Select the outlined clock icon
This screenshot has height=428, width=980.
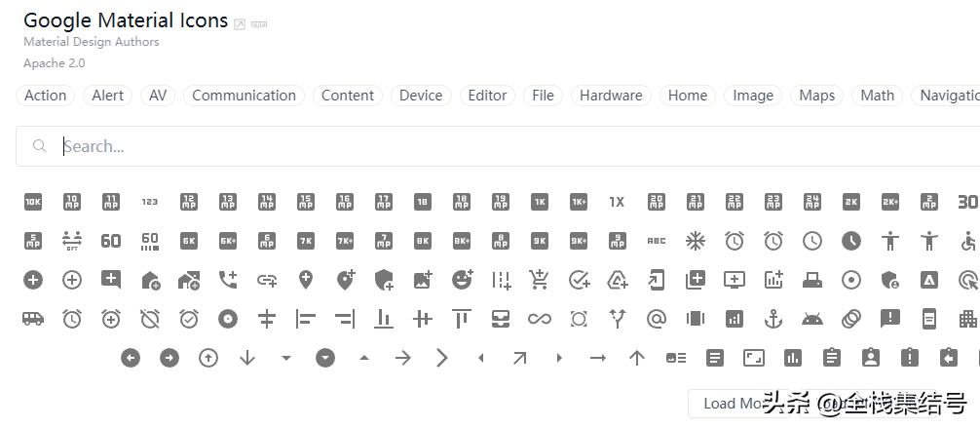[x=811, y=241]
